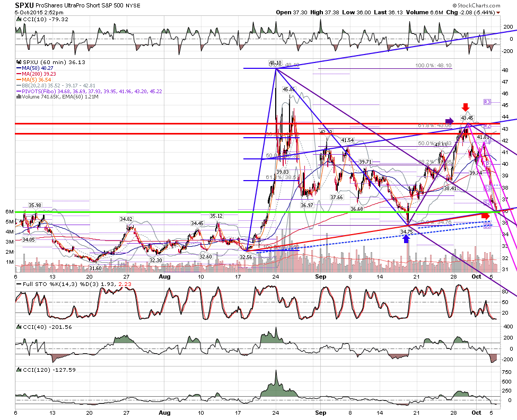Click the 43.45 high price label
Screen dimensions: 517x420
coord(467,118)
